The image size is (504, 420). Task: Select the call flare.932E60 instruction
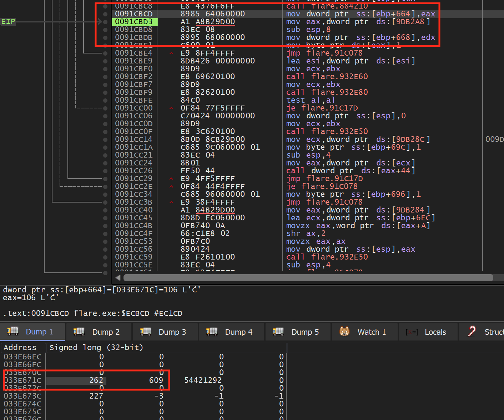pyautogui.click(x=327, y=77)
